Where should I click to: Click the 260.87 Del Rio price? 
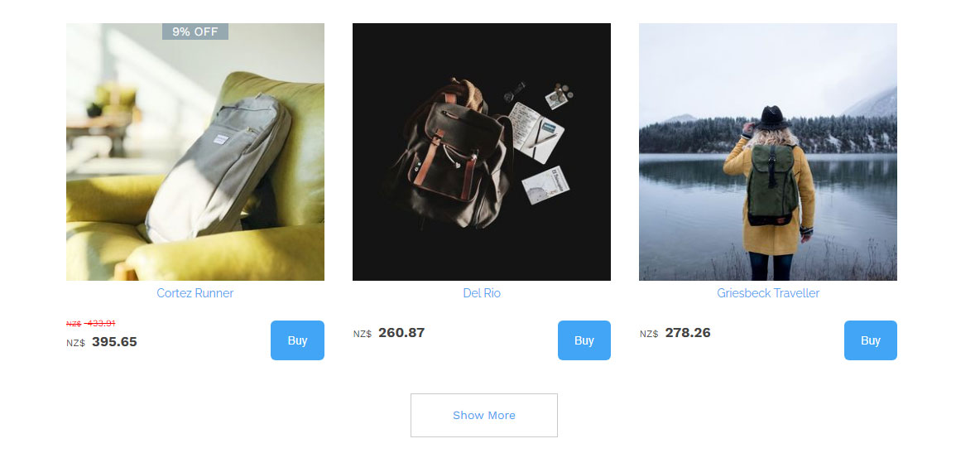point(401,333)
